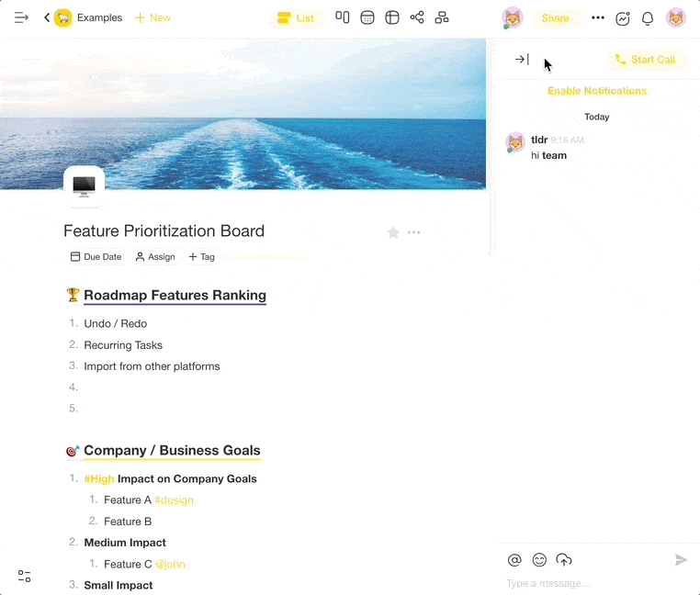Click the upload file icon in chat
Image resolution: width=700 pixels, height=595 pixels.
564,560
